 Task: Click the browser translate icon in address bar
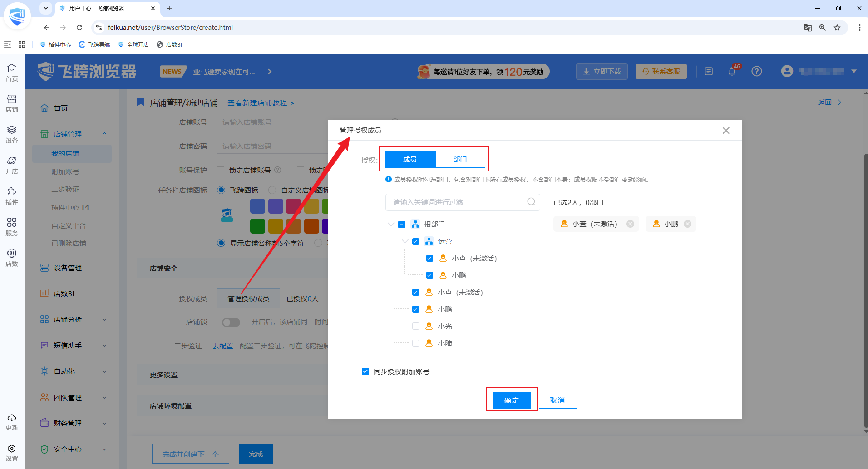coord(808,28)
